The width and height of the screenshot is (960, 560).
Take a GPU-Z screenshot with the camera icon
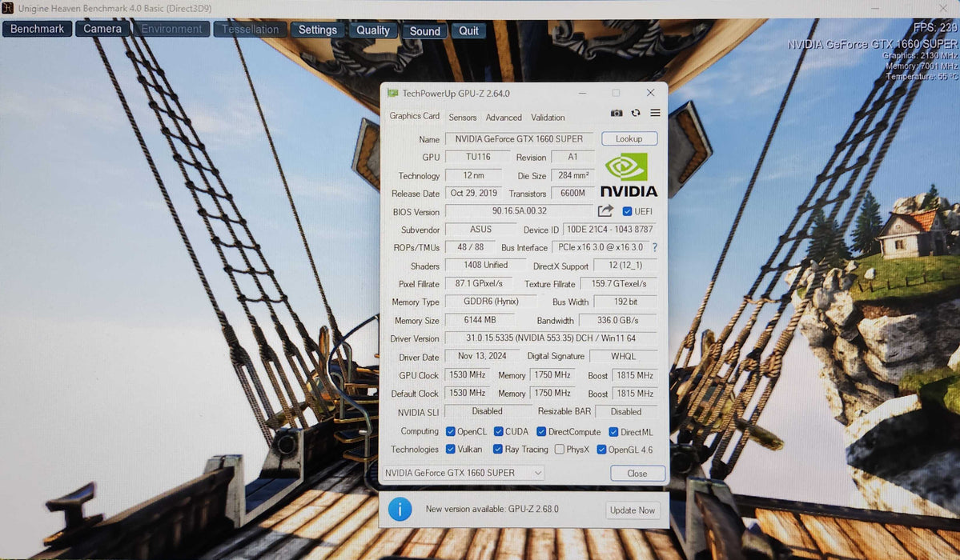[x=617, y=114]
